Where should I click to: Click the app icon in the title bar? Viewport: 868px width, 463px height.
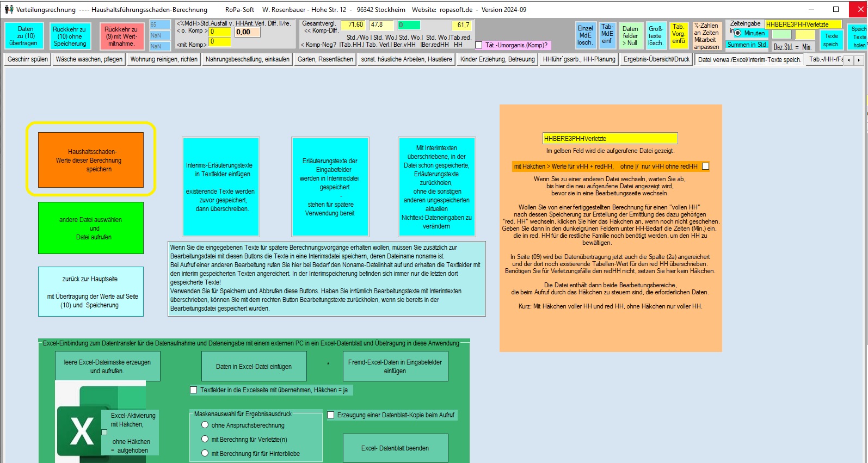(9, 9)
